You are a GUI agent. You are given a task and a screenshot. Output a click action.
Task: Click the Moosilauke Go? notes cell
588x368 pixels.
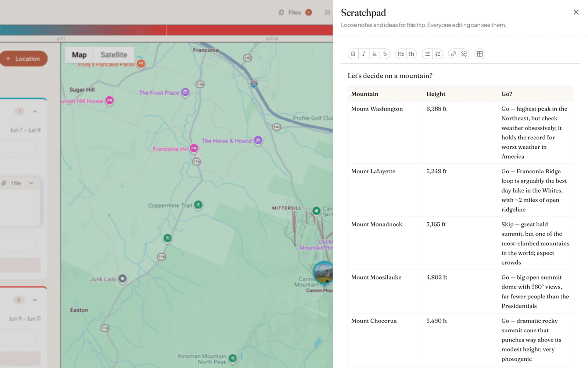(535, 291)
